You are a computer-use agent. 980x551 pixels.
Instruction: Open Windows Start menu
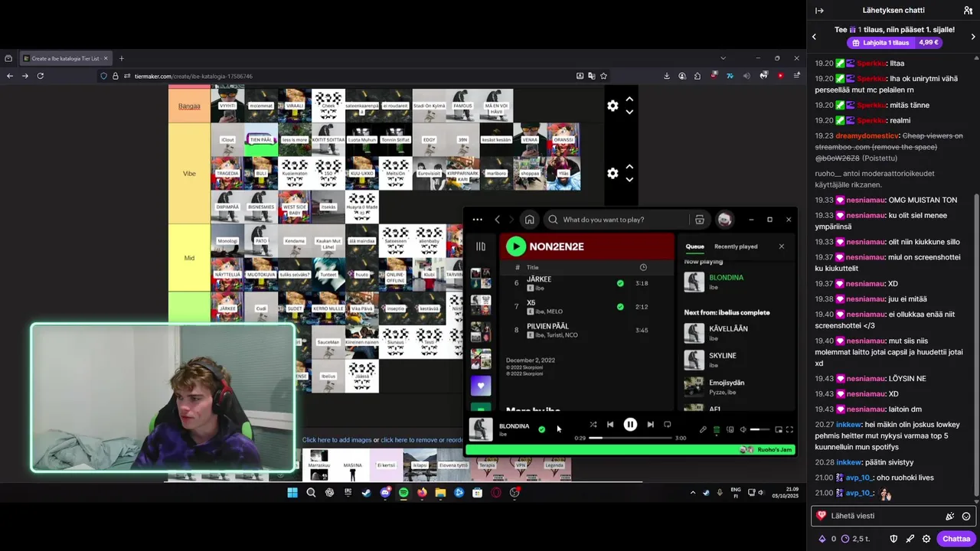[292, 492]
